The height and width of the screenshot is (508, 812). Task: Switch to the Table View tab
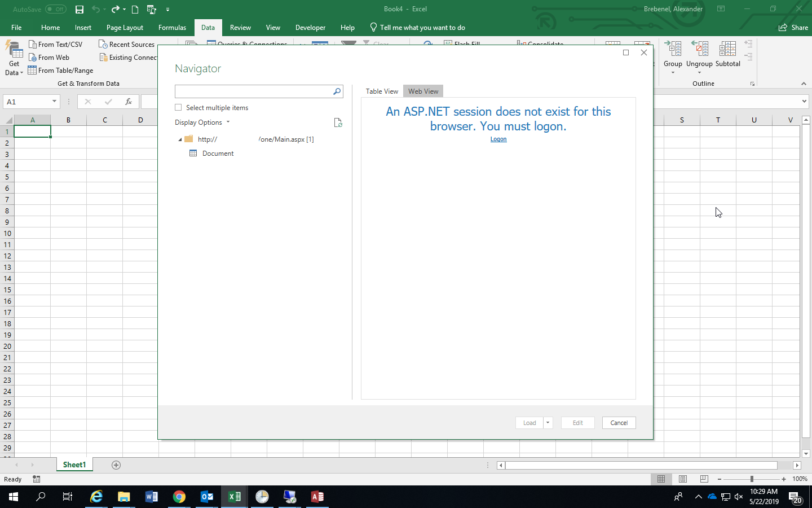(x=382, y=91)
